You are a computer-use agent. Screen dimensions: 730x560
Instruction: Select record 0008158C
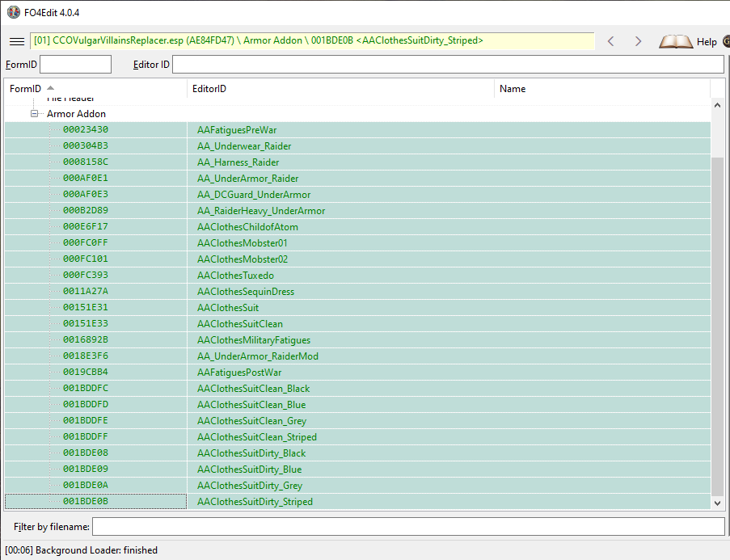tap(85, 162)
